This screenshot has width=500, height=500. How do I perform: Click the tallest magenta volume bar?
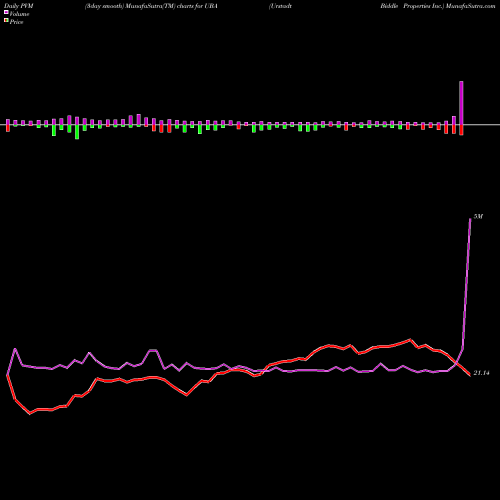pos(461,103)
